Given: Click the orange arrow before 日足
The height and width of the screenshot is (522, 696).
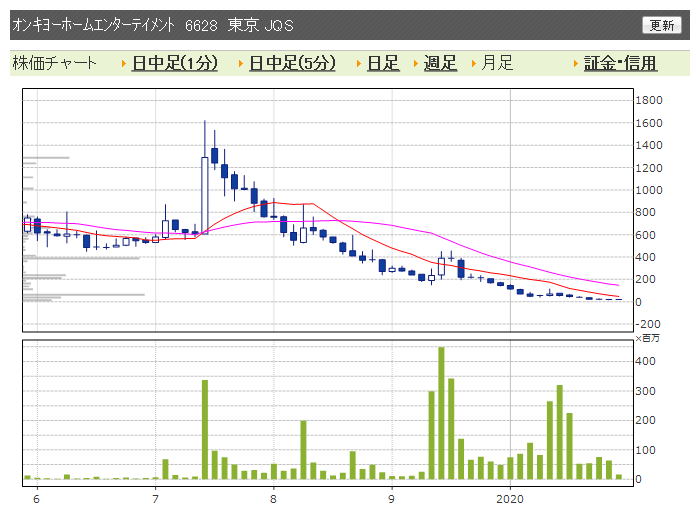Looking at the screenshot, I should [359, 63].
